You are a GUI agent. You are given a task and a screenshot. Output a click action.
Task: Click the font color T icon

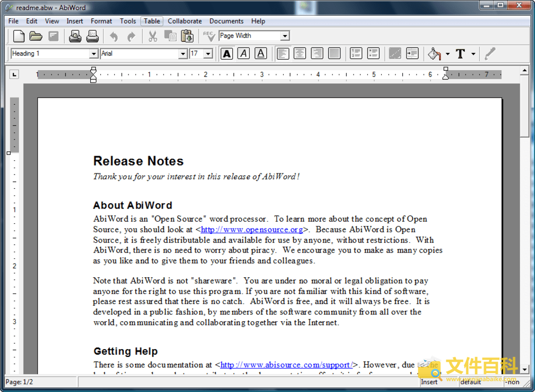click(x=461, y=53)
